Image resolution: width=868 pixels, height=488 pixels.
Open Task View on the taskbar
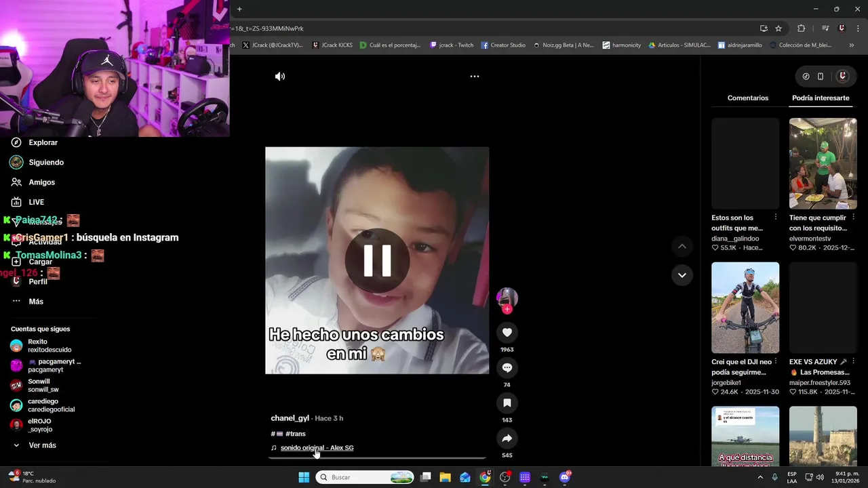[x=425, y=477]
